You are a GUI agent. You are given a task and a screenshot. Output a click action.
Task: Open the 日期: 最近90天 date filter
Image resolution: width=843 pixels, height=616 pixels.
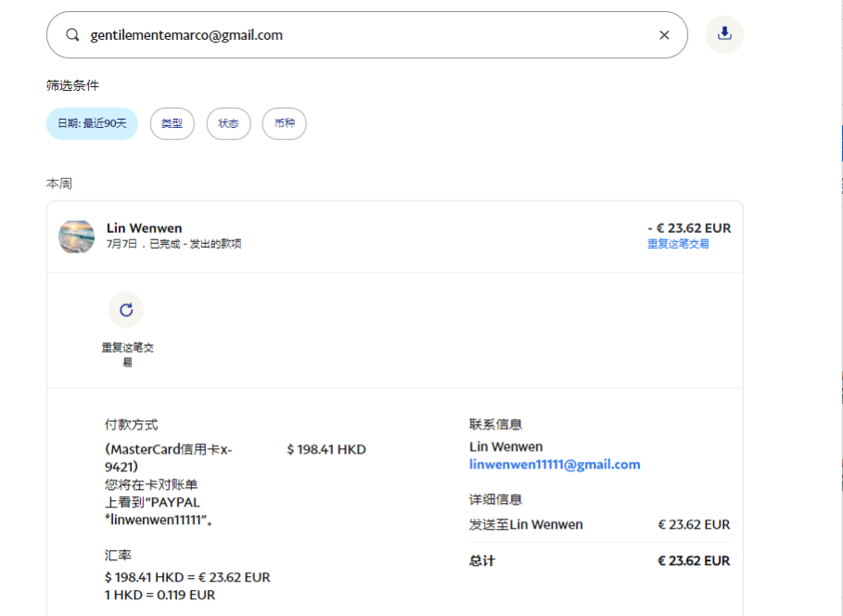92,123
